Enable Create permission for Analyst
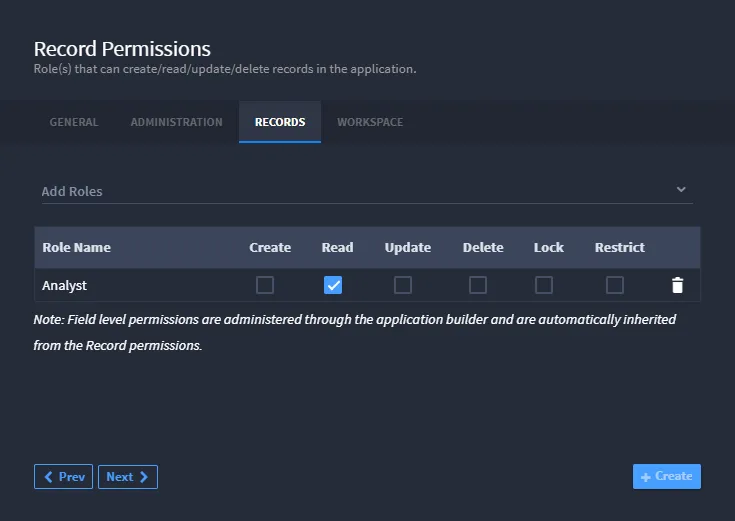 coord(265,285)
